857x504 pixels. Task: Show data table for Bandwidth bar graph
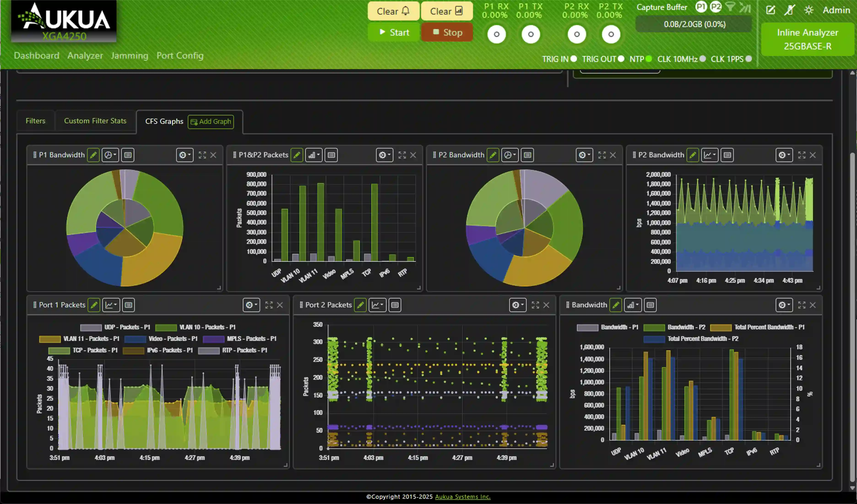650,305
